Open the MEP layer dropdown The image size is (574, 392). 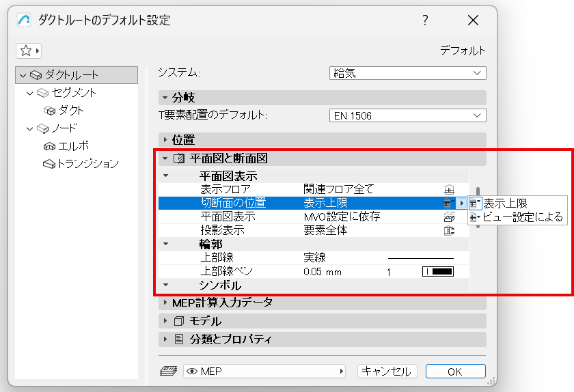(264, 371)
